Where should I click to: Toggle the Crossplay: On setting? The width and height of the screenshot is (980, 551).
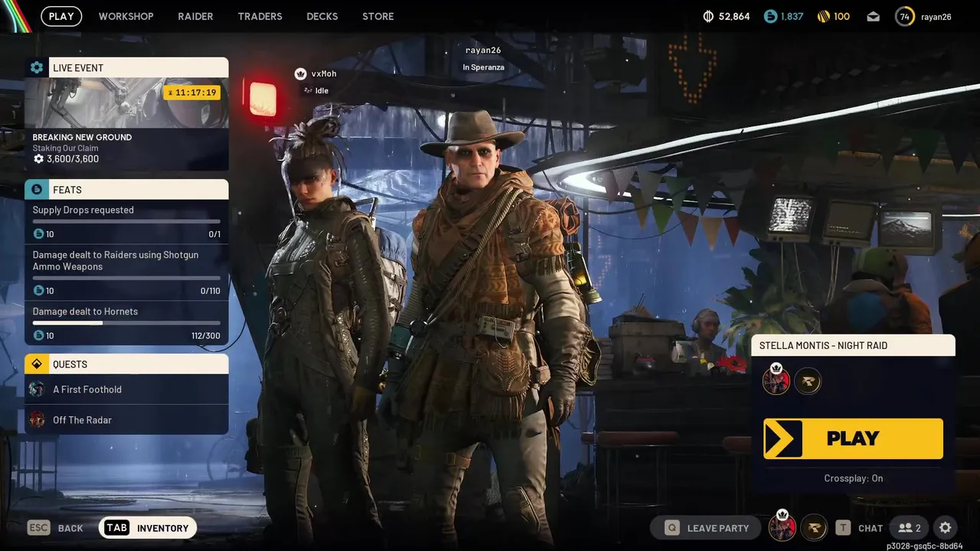click(853, 478)
